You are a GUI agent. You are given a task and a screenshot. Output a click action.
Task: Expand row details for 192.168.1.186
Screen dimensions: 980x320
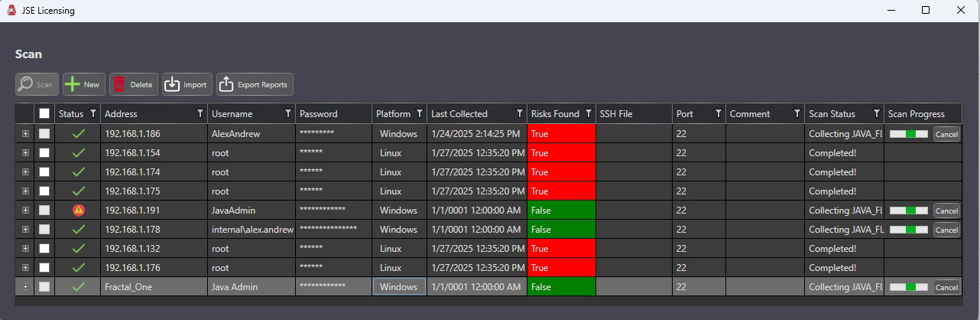tap(25, 134)
